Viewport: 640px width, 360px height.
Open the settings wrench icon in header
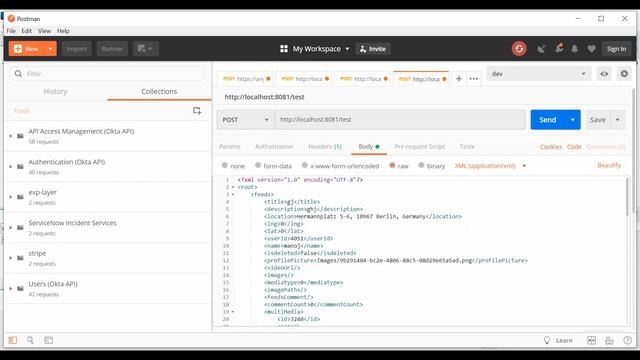[559, 48]
